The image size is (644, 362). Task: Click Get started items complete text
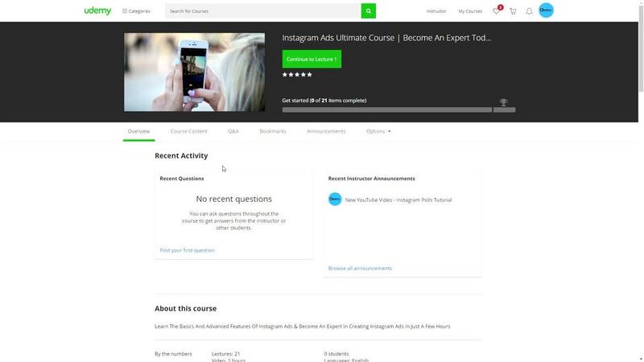324,101
